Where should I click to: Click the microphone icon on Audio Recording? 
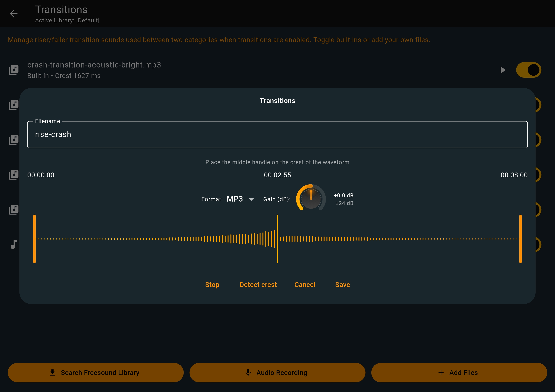click(248, 373)
